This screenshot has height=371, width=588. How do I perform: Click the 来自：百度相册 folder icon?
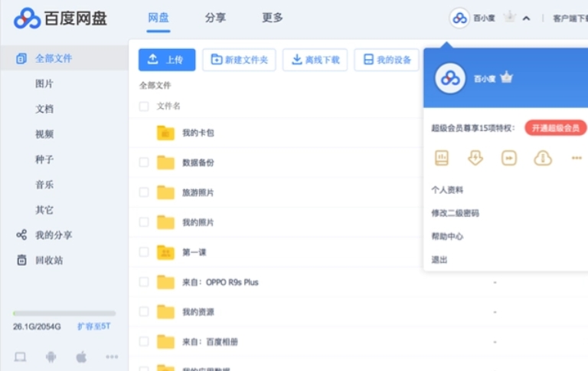point(165,341)
